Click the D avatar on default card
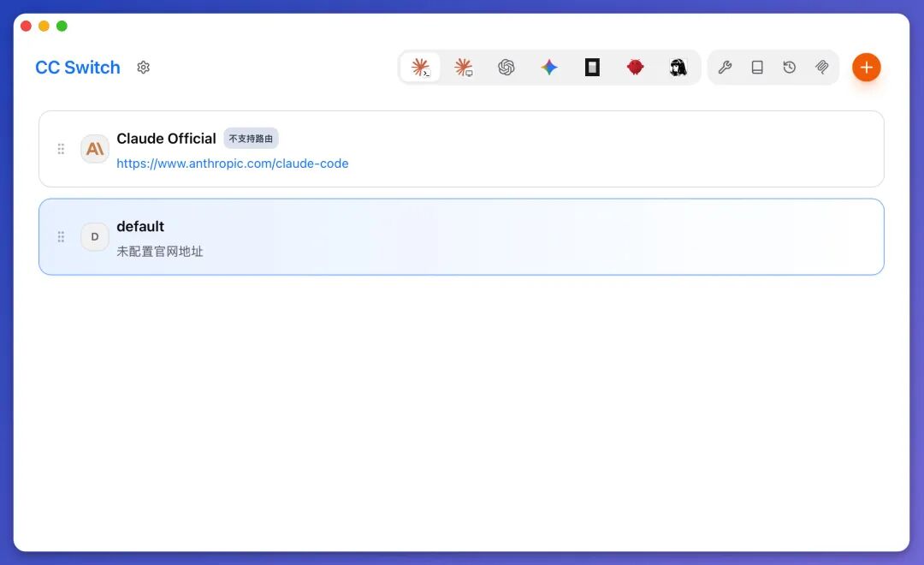924x565 pixels. coord(95,236)
